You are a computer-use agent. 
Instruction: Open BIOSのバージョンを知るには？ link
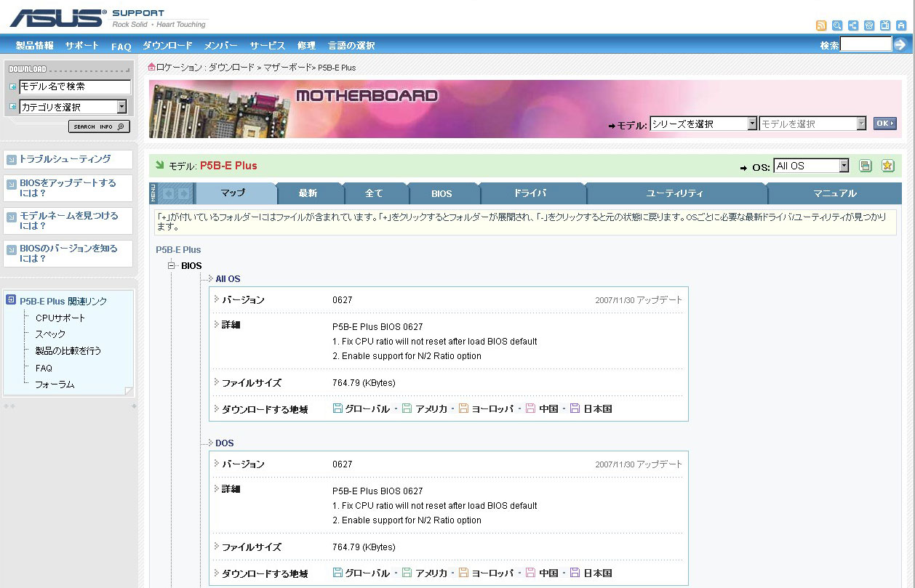click(68, 253)
